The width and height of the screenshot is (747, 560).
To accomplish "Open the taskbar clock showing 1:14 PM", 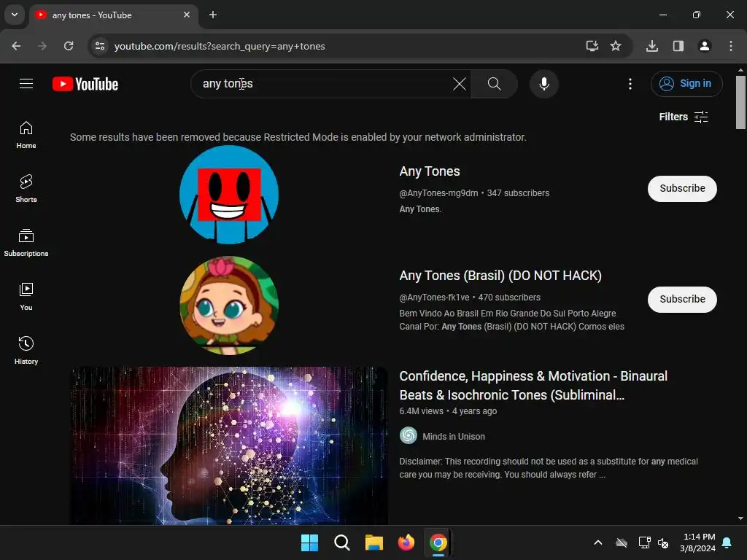I will point(698,542).
